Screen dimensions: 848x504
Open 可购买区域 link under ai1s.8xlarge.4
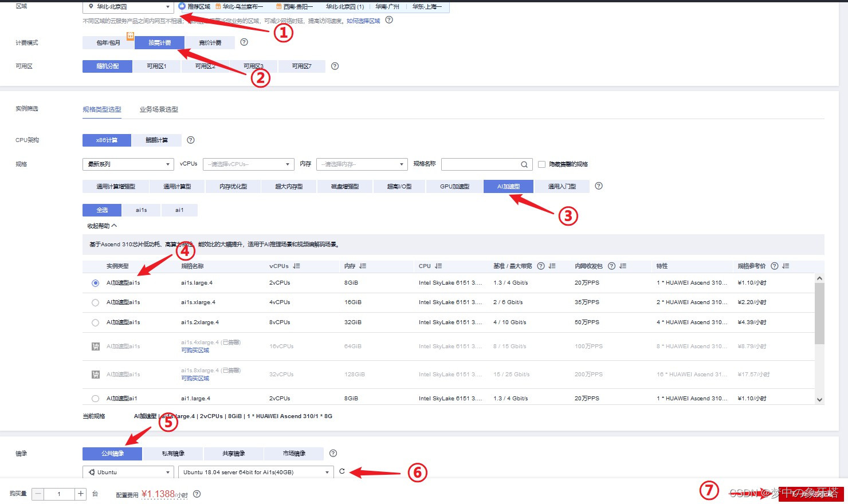(x=195, y=379)
